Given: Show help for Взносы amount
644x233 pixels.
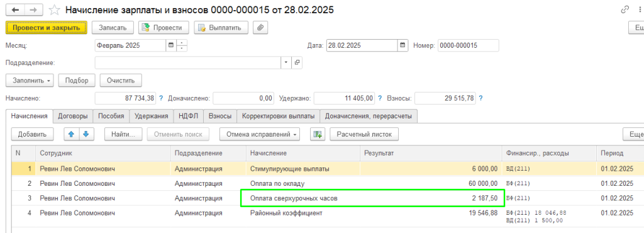Looking at the screenshot, I should click(480, 99).
